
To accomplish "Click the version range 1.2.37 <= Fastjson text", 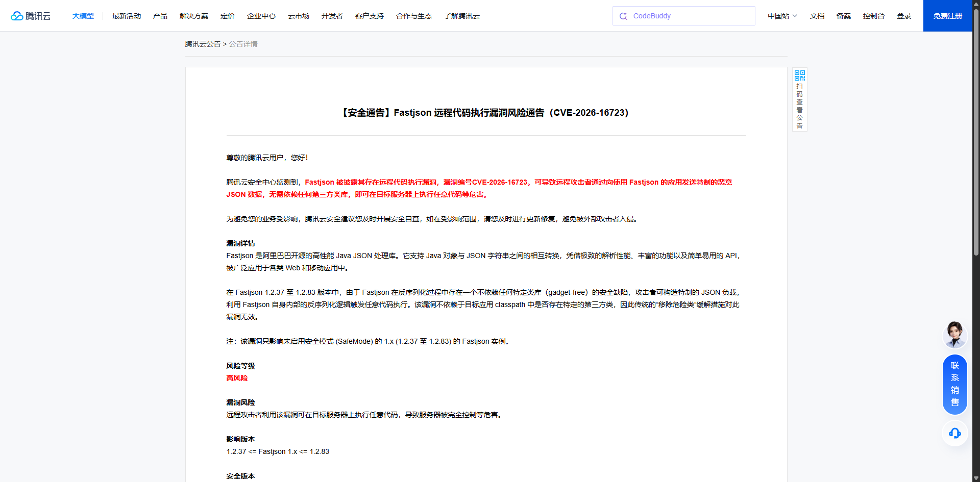I will click(x=278, y=451).
